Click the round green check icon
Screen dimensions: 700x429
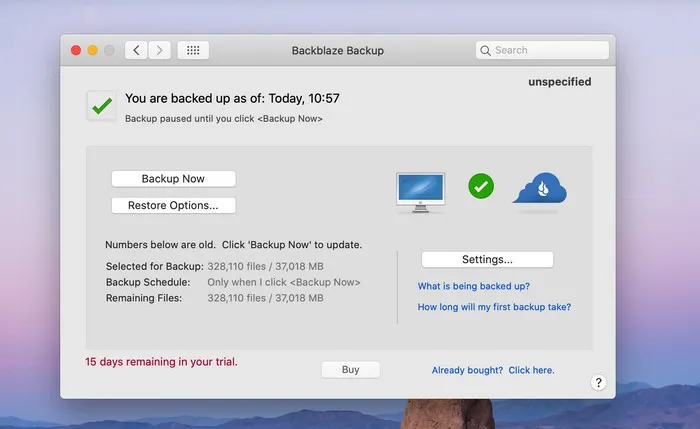(481, 186)
